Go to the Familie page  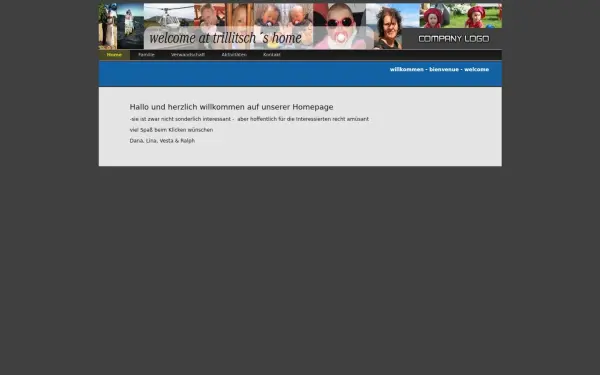(x=146, y=55)
